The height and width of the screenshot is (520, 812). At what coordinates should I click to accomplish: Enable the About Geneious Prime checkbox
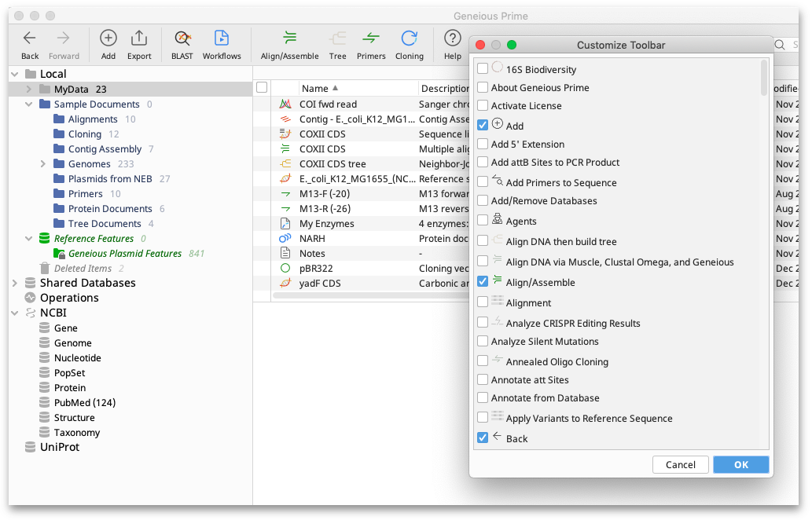[x=482, y=87]
